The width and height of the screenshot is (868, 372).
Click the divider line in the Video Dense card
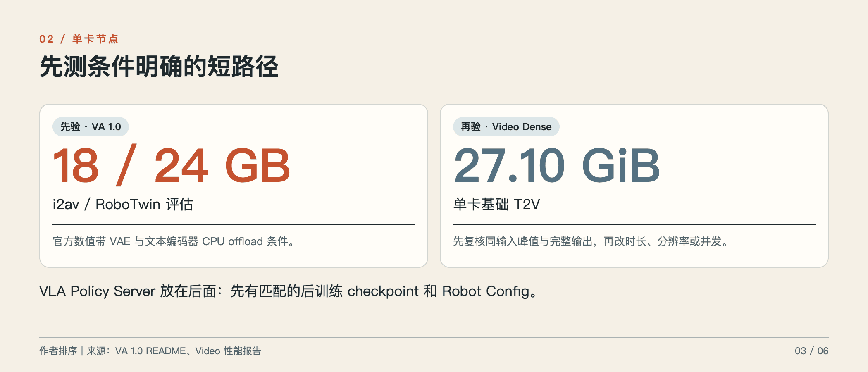coord(634,224)
